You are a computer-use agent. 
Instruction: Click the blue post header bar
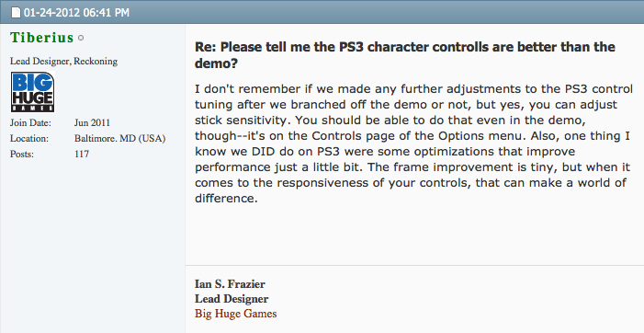tap(322, 12)
